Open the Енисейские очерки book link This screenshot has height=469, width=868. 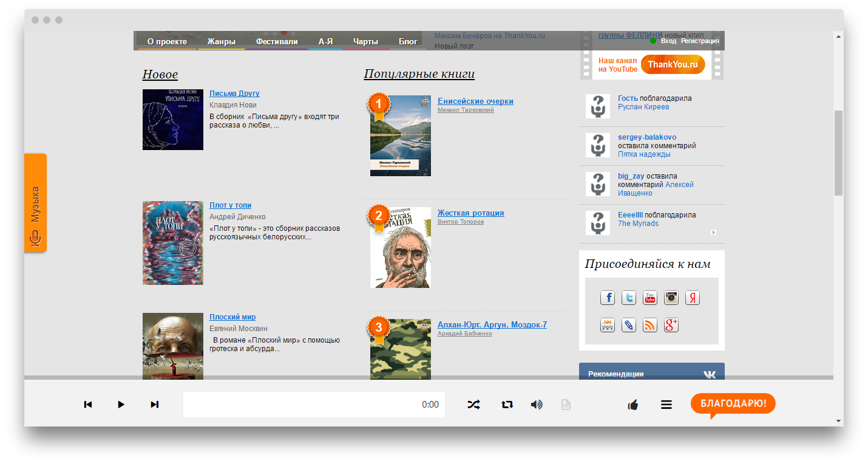tap(475, 101)
